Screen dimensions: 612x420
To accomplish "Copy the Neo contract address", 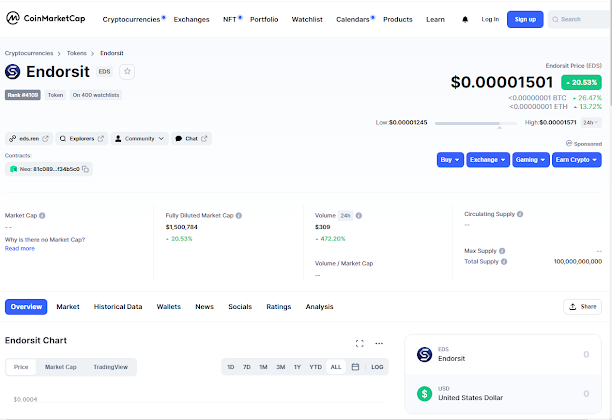I will 86,170.
